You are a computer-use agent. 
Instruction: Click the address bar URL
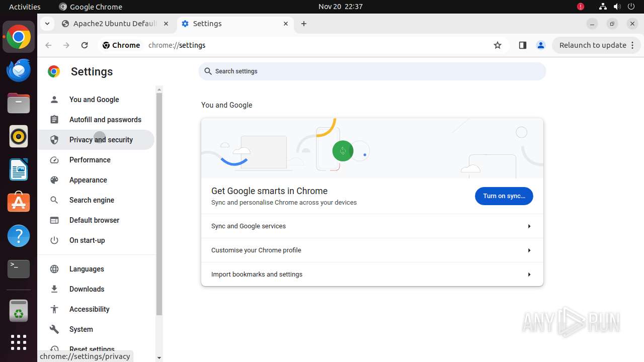(x=177, y=45)
